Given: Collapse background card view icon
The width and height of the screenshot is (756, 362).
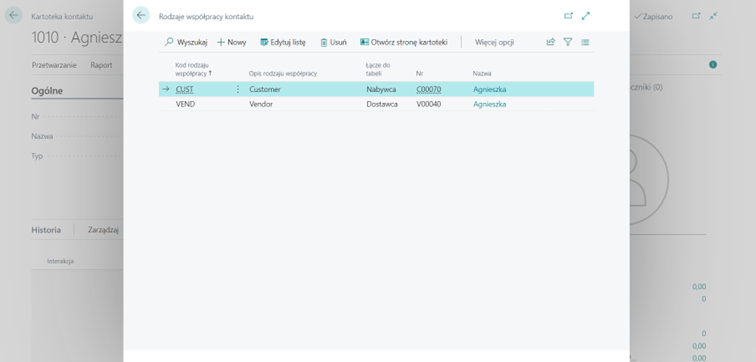Looking at the screenshot, I should tap(713, 16).
